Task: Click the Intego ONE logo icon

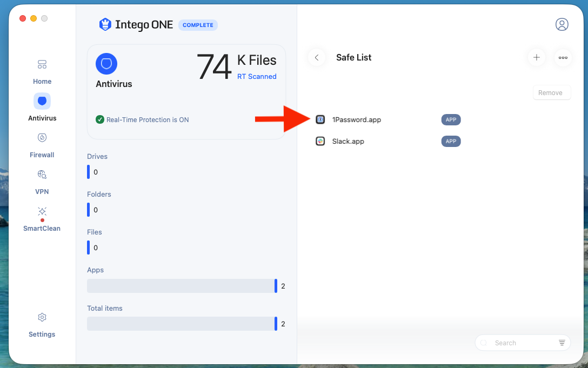Action: coord(105,25)
